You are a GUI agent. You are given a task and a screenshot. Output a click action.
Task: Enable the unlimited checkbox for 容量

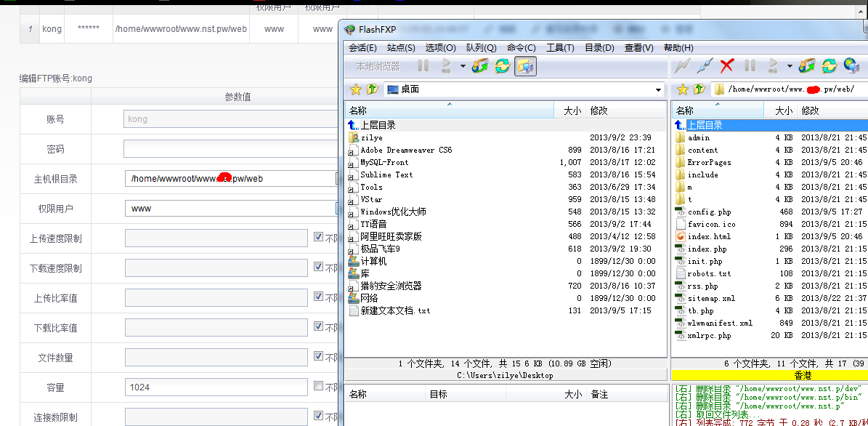click(318, 387)
